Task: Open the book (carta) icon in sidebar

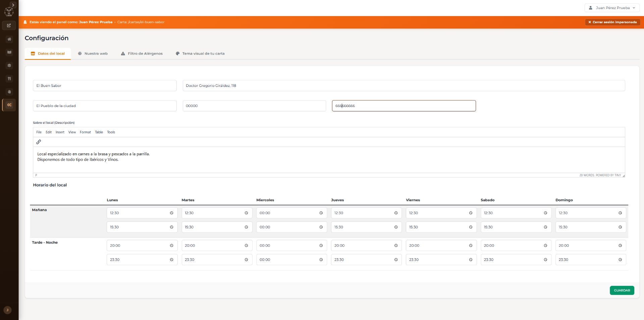Action: coord(9,52)
